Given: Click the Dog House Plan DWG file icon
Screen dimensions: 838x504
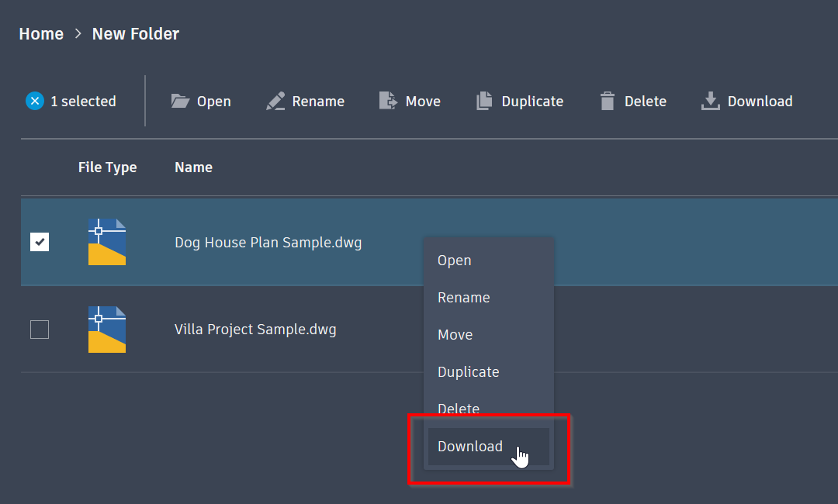Looking at the screenshot, I should [107, 242].
